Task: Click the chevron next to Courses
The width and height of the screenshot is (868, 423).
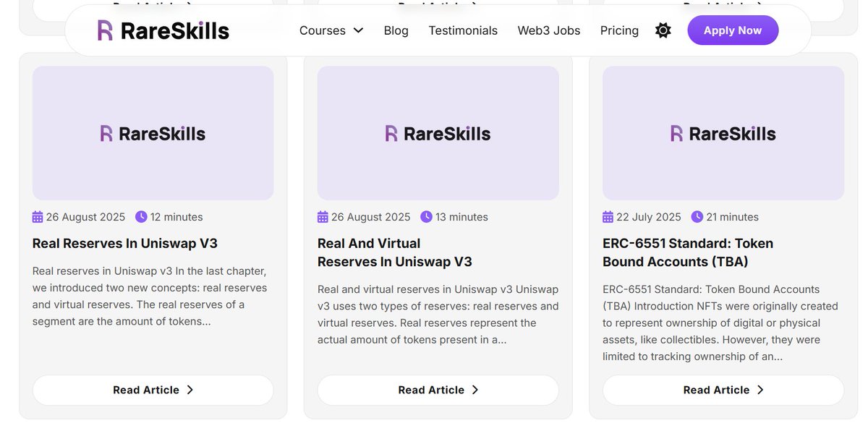Action: pyautogui.click(x=358, y=31)
